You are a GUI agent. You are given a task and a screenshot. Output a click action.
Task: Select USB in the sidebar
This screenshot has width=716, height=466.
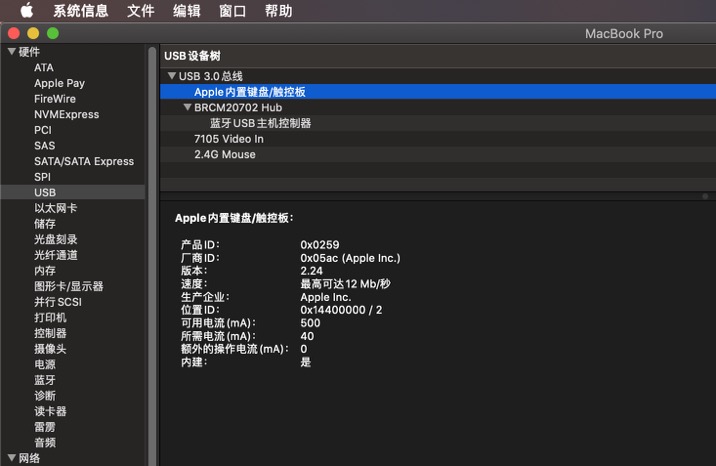(73, 192)
